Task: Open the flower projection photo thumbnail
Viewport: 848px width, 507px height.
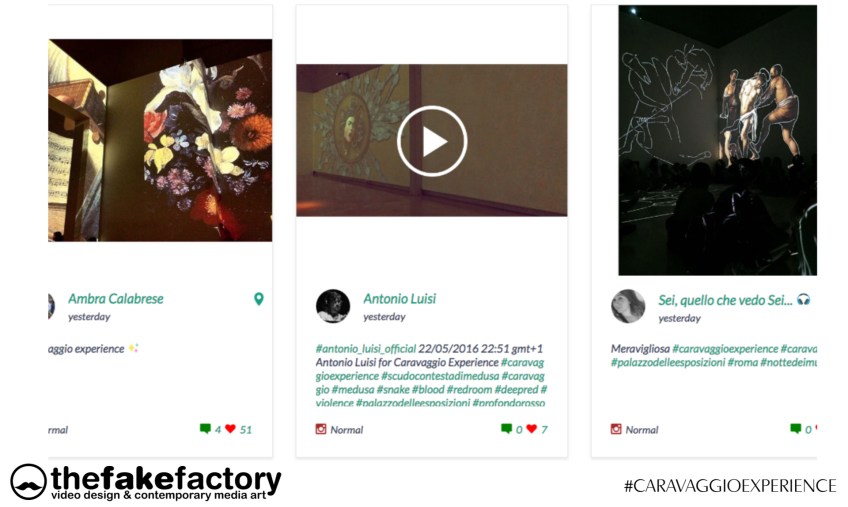Action: click(160, 140)
